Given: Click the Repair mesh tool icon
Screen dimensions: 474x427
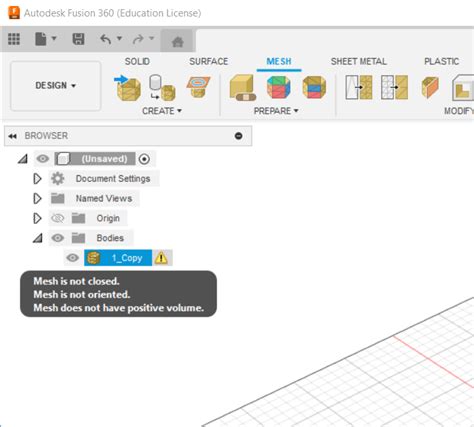Looking at the screenshot, I should coord(242,88).
